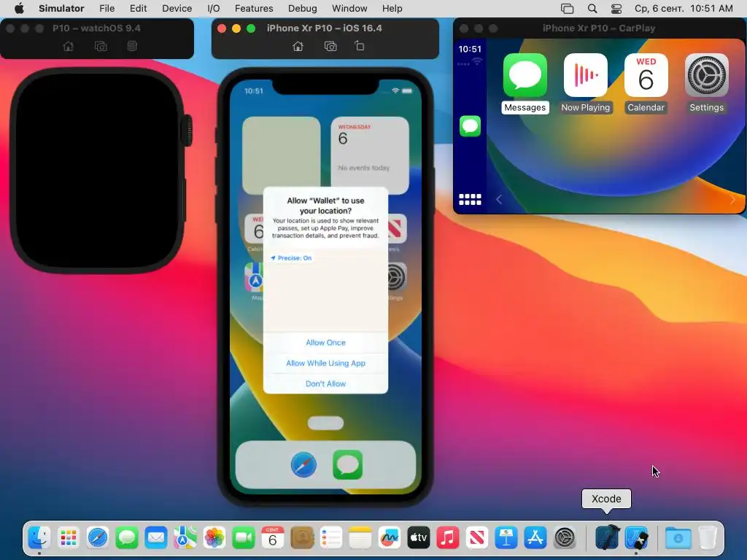Viewport: 747px width, 560px height.
Task: Open Apple menu
Action: [19, 9]
